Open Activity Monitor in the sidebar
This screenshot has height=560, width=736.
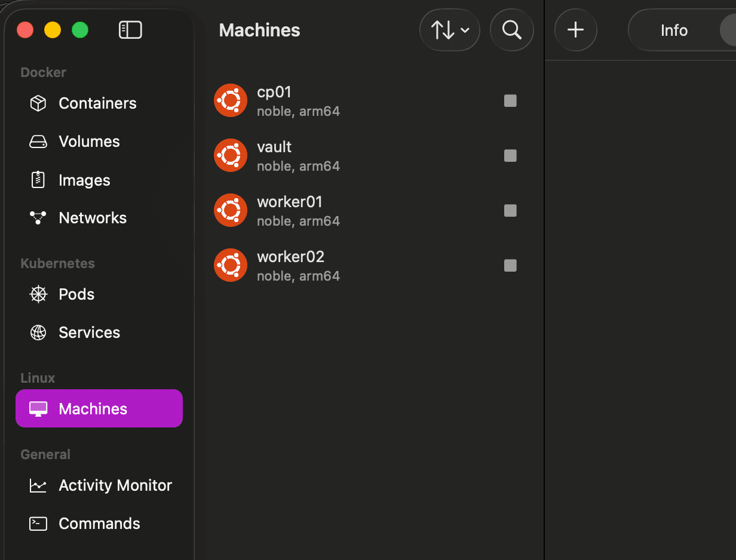(99, 485)
